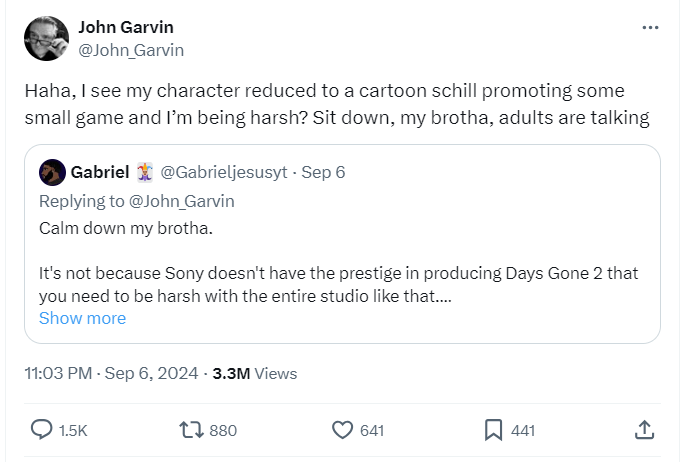
Task: Click the reply speech bubble icon
Action: click(42, 430)
